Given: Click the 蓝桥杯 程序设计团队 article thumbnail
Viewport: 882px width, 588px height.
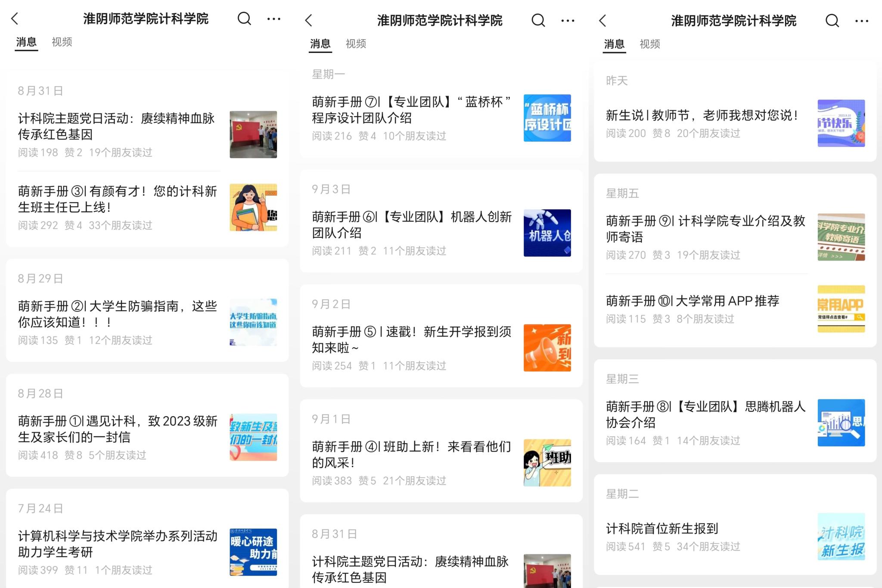Looking at the screenshot, I should (547, 118).
